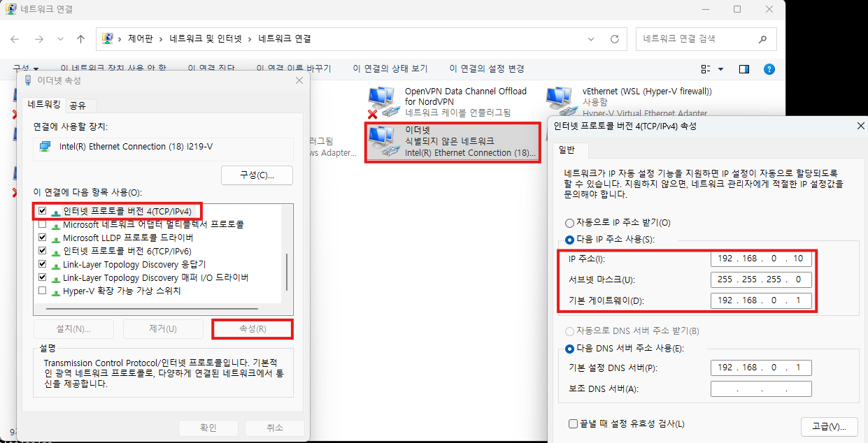Expand the address bar history dropdown
This screenshot has height=443, width=868.
(x=591, y=39)
